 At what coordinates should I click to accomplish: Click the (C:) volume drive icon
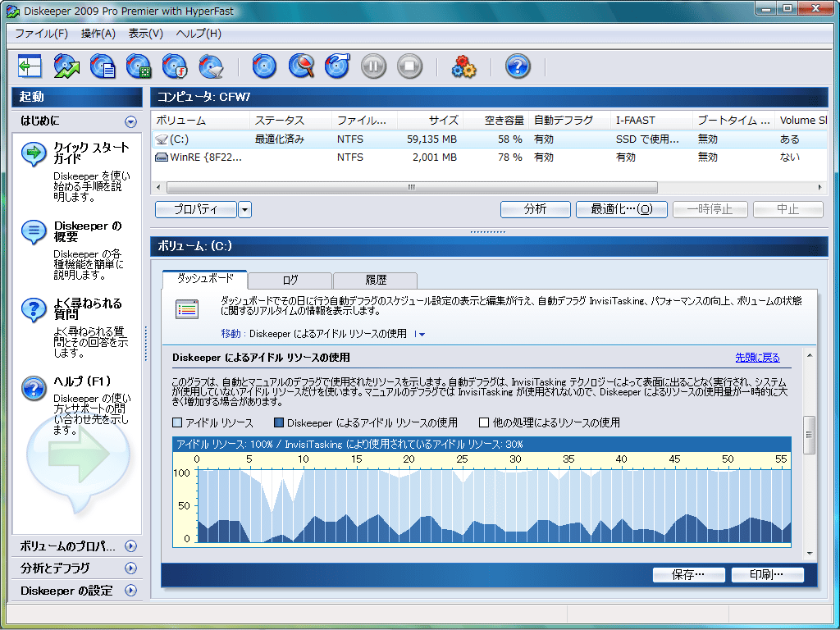pyautogui.click(x=162, y=139)
